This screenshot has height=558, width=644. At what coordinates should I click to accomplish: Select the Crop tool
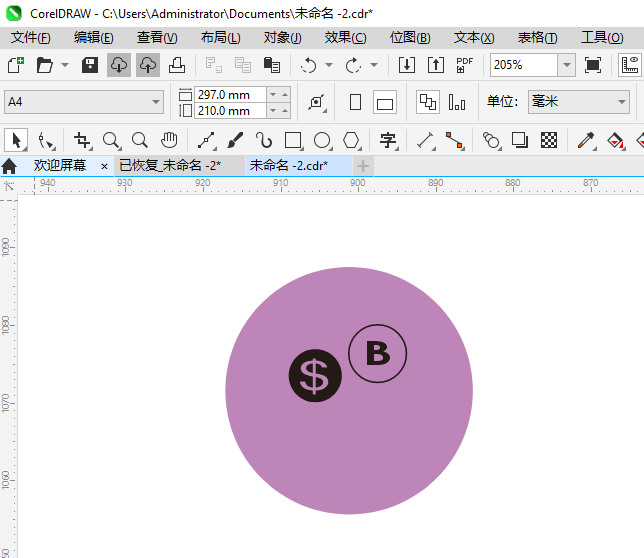coord(82,140)
